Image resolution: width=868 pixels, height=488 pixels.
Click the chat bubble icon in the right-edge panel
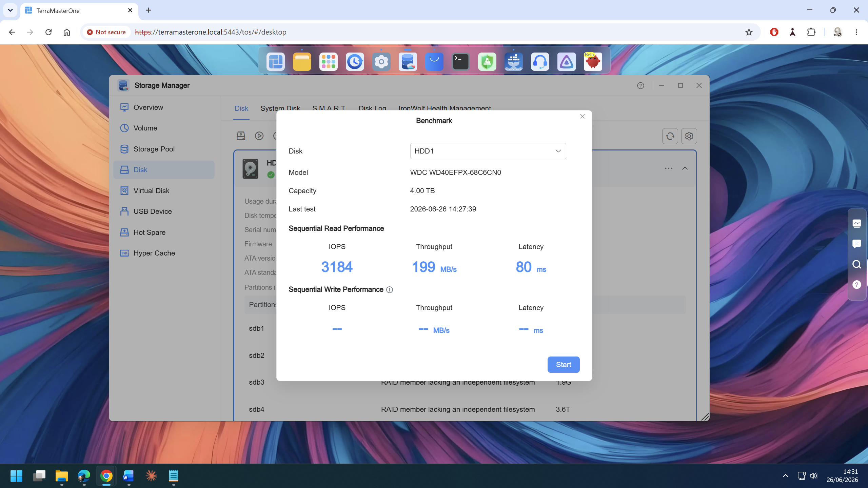click(x=857, y=244)
